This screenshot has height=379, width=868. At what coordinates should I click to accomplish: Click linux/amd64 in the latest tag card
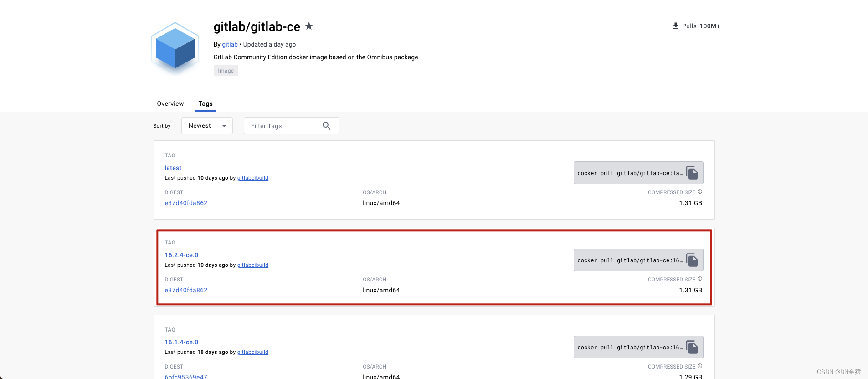pyautogui.click(x=381, y=203)
